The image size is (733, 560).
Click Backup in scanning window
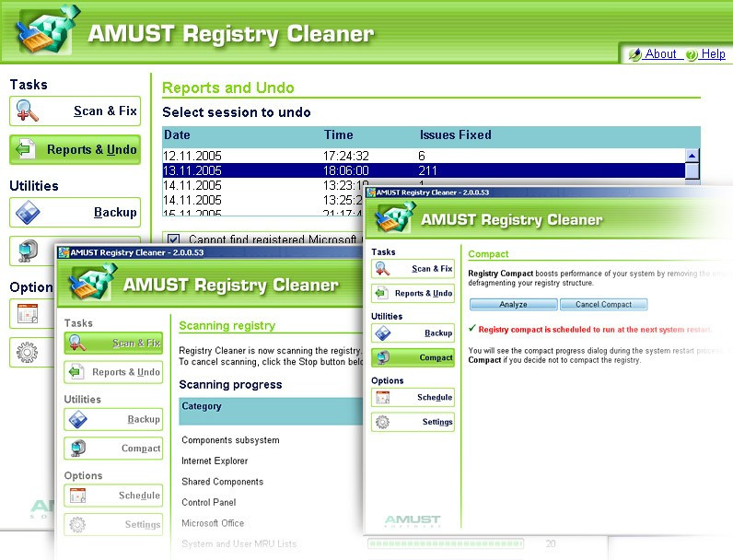(x=113, y=419)
